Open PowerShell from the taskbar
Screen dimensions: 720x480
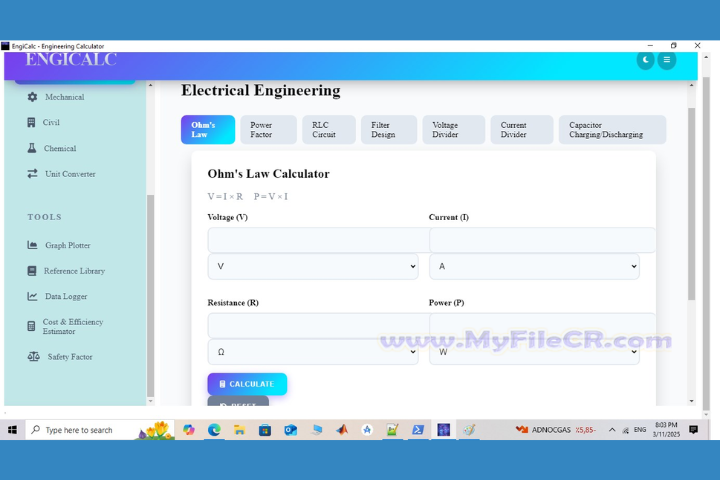(x=417, y=430)
